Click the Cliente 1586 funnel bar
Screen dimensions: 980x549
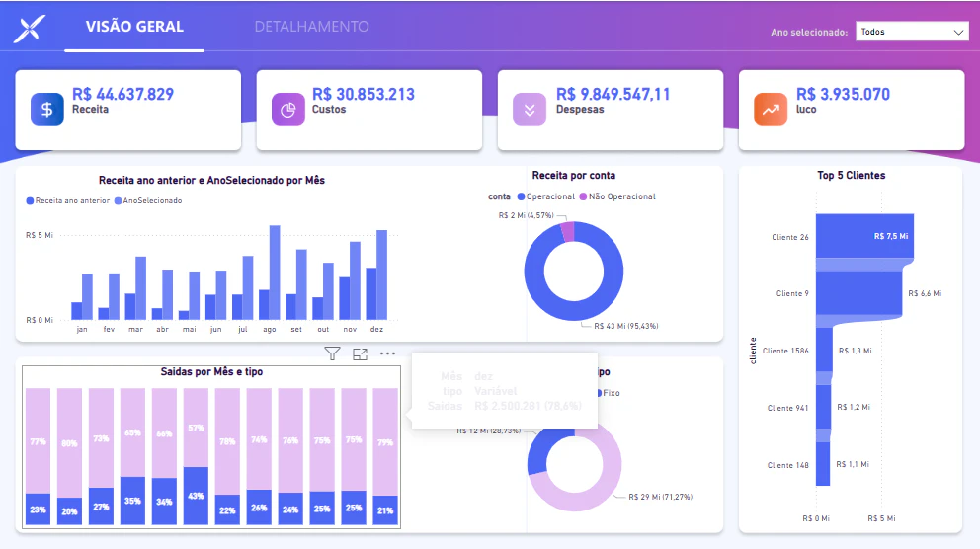824,350
